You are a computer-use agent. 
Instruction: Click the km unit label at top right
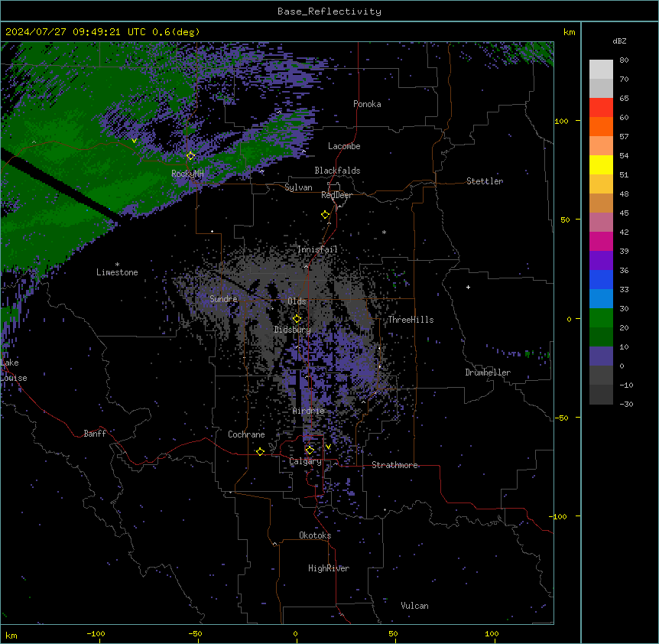tap(569, 32)
